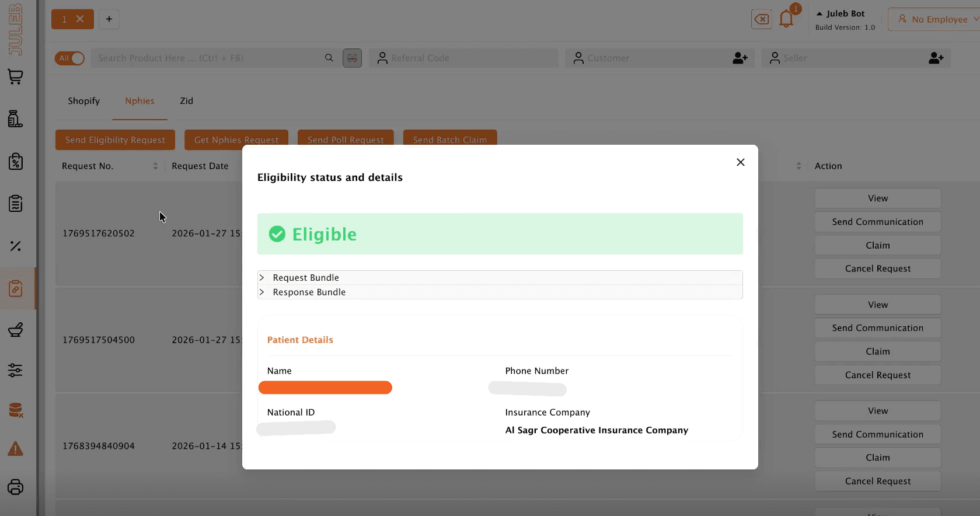980x516 pixels.
Task: Sort by Request No. column arrows
Action: [155, 166]
